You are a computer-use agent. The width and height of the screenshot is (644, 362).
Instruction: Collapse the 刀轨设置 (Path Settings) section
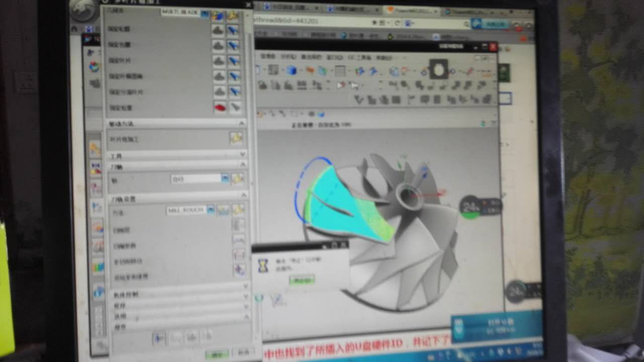[x=244, y=195]
